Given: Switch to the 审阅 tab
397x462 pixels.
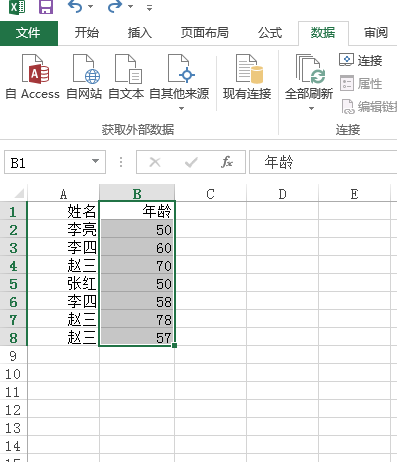Looking at the screenshot, I should click(376, 33).
